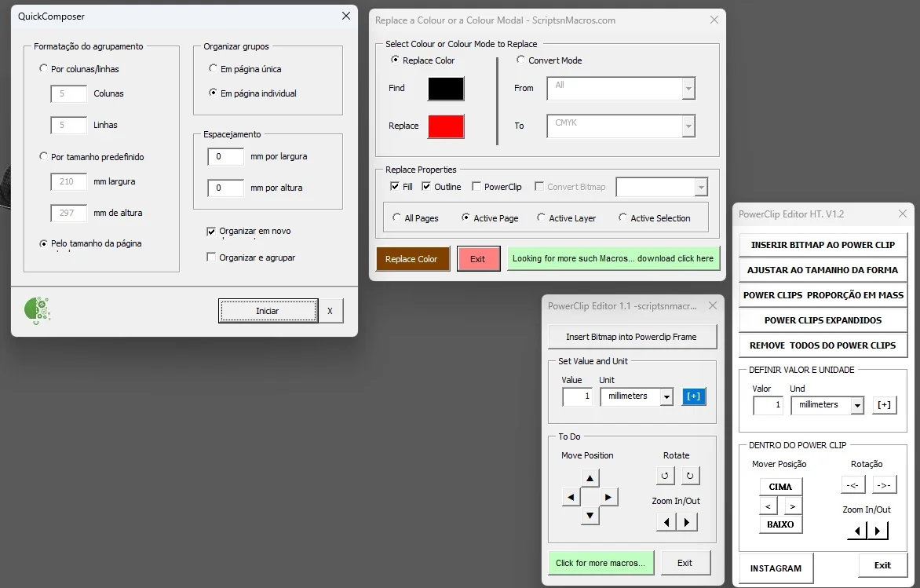Click the blue [+] button in PowerClip Editor 1.1
This screenshot has height=588, width=920.
click(x=693, y=396)
